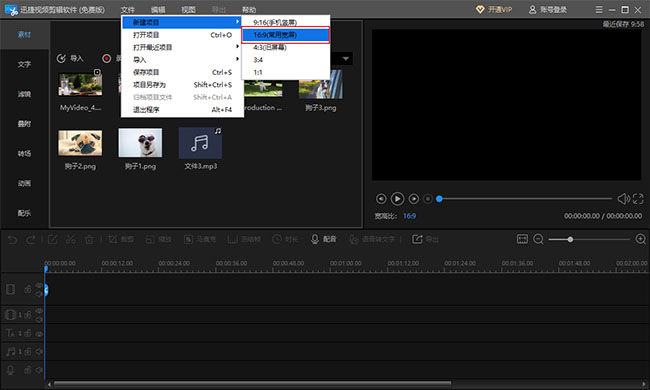Select 文件3.mp3 audio thumbnail
Screen dimensions: 650x390
(200, 143)
